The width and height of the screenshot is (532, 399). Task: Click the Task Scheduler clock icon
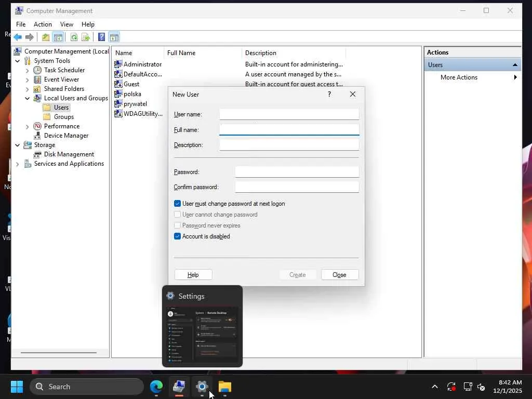click(37, 70)
